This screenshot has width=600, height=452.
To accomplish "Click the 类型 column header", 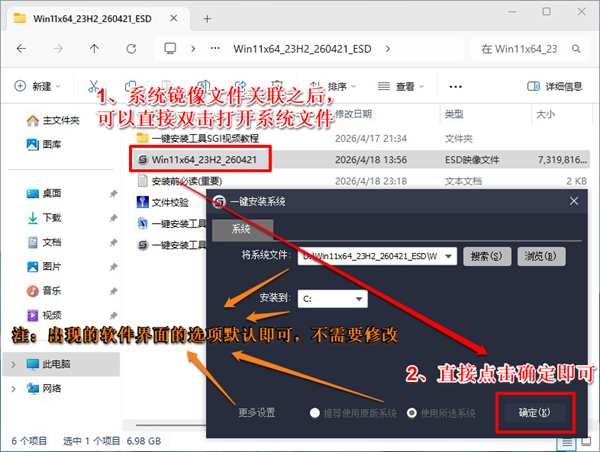I will 454,114.
